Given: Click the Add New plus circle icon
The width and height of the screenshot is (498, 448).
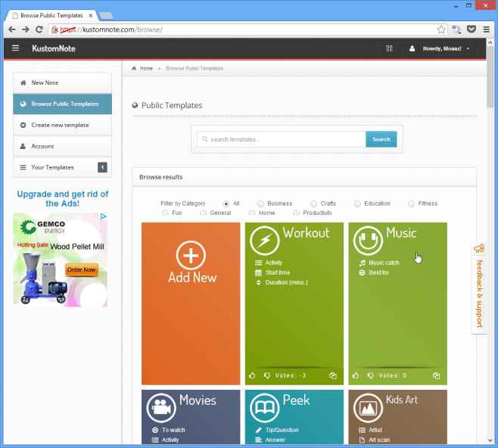Looking at the screenshot, I should (191, 255).
